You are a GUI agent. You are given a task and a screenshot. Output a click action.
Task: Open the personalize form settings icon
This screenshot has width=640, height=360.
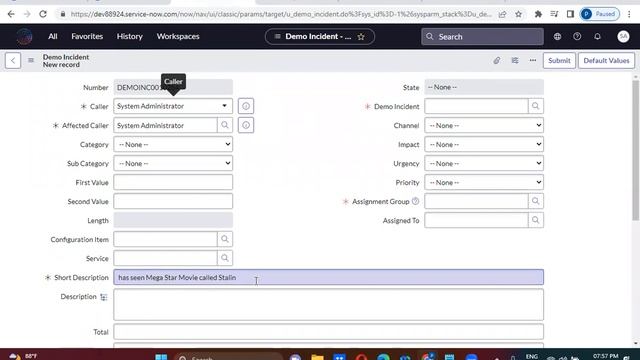click(515, 60)
